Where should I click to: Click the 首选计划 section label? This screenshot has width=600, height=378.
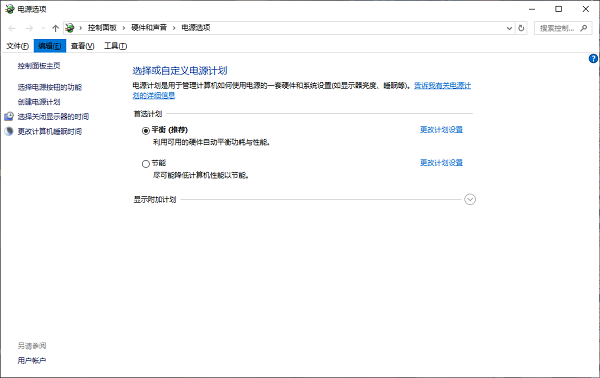tap(148, 114)
